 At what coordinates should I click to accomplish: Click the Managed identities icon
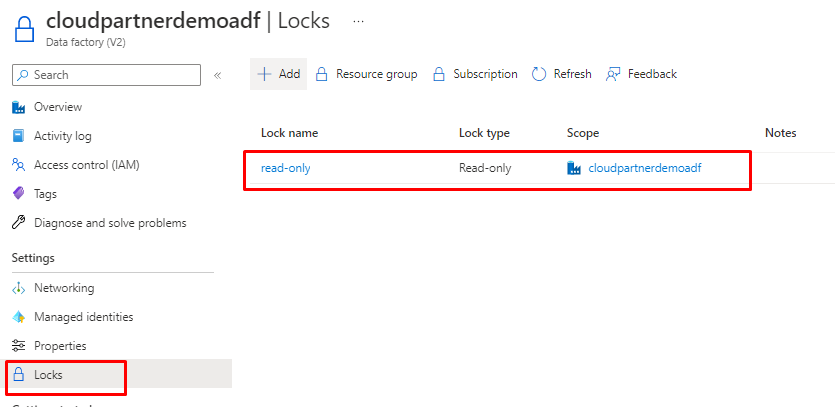[18, 317]
